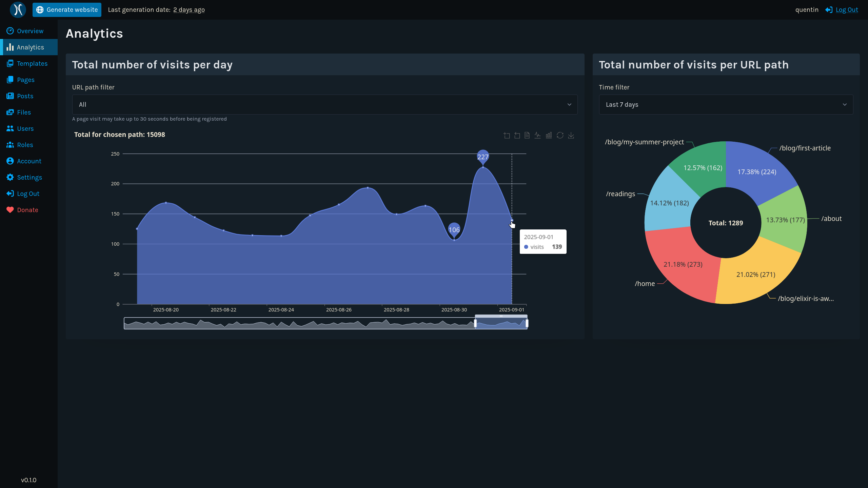Click the top-right Log Out link
The width and height of the screenshot is (868, 488).
tap(847, 10)
